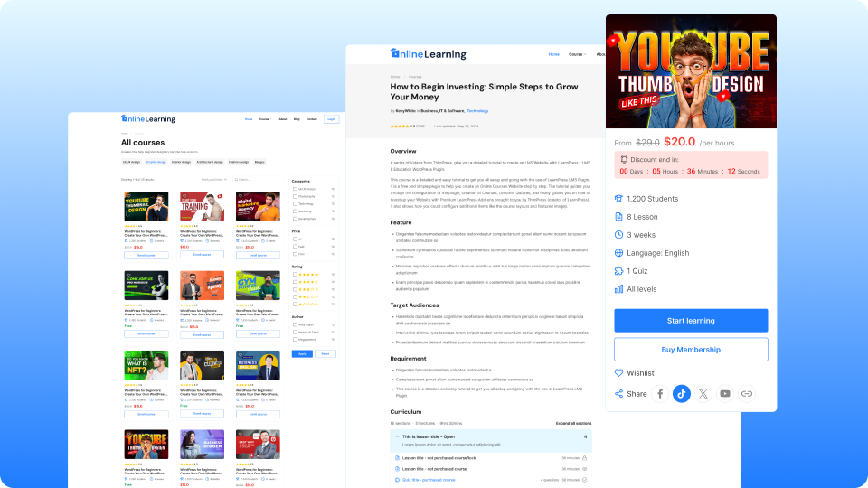Open Blog in the left page navbar

tap(297, 119)
